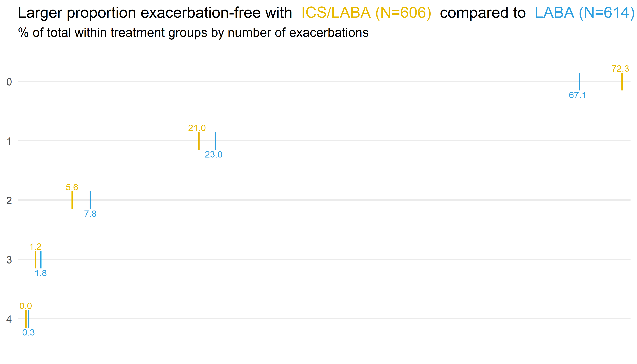Click the y-axis label 2
This screenshot has width=637, height=364.
pos(9,200)
